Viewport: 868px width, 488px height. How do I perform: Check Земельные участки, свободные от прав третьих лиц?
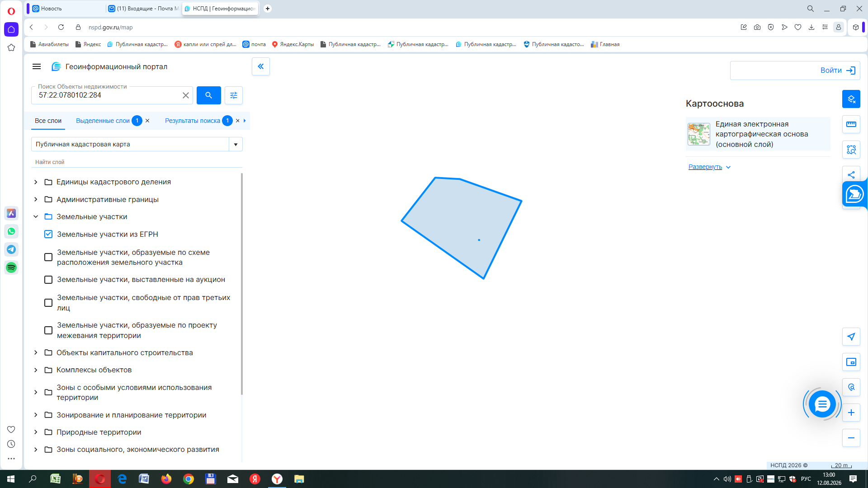tap(48, 303)
